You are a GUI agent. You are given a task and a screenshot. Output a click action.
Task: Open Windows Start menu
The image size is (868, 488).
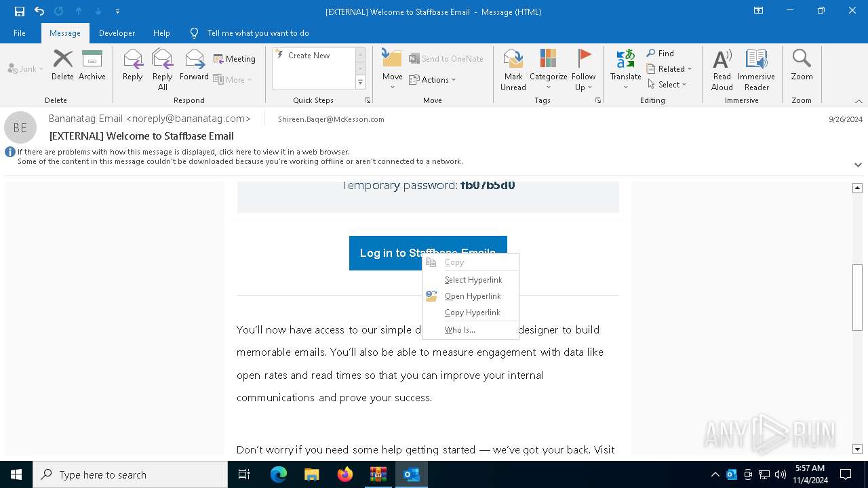point(16,474)
